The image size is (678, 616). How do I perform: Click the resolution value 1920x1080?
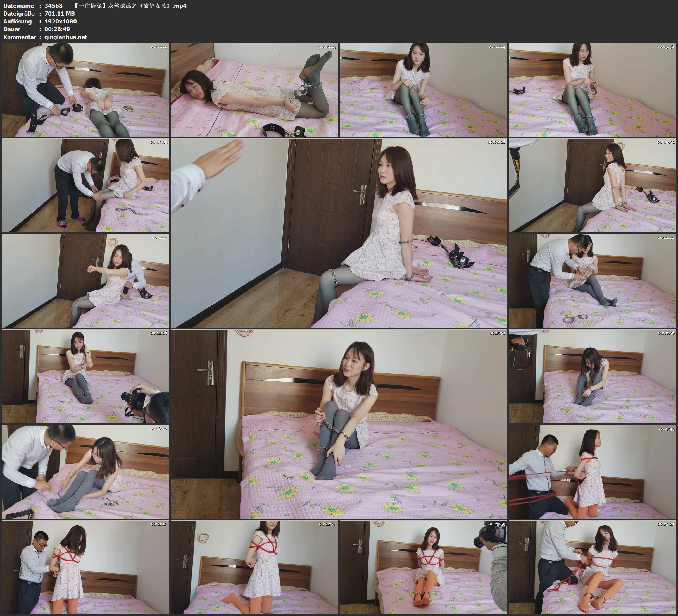[x=61, y=21]
